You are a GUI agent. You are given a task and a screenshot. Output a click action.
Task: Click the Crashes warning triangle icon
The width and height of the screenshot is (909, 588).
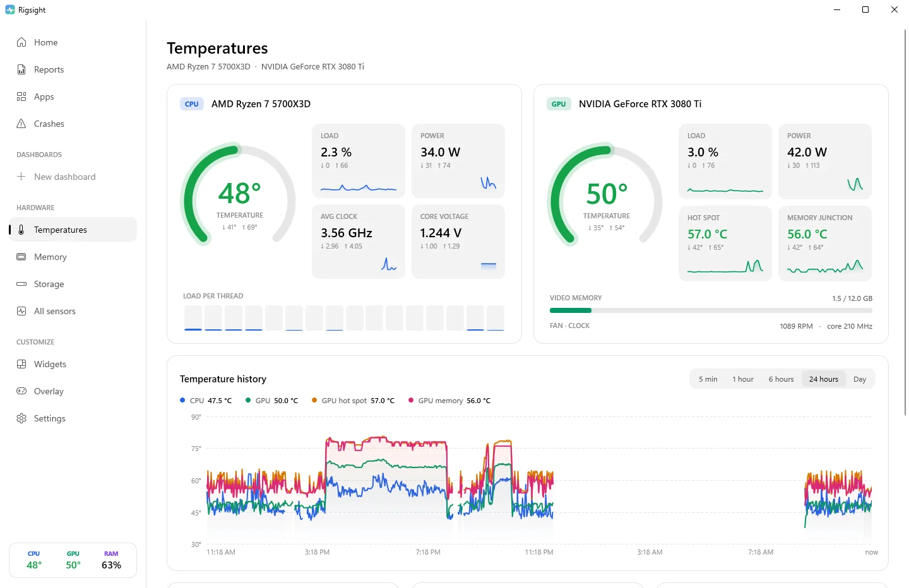(x=21, y=124)
